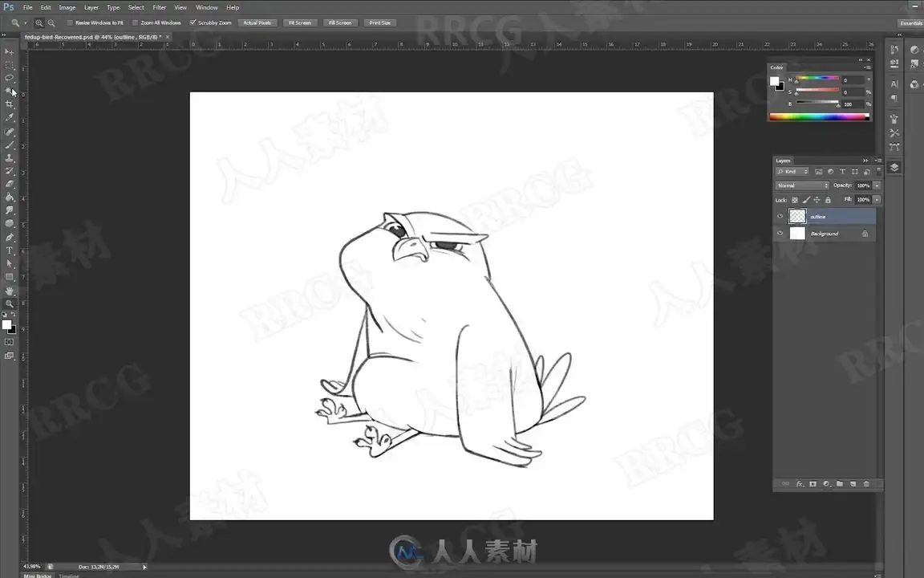Viewport: 924px width, 578px height.
Task: Open the Filter menu
Action: coord(159,8)
